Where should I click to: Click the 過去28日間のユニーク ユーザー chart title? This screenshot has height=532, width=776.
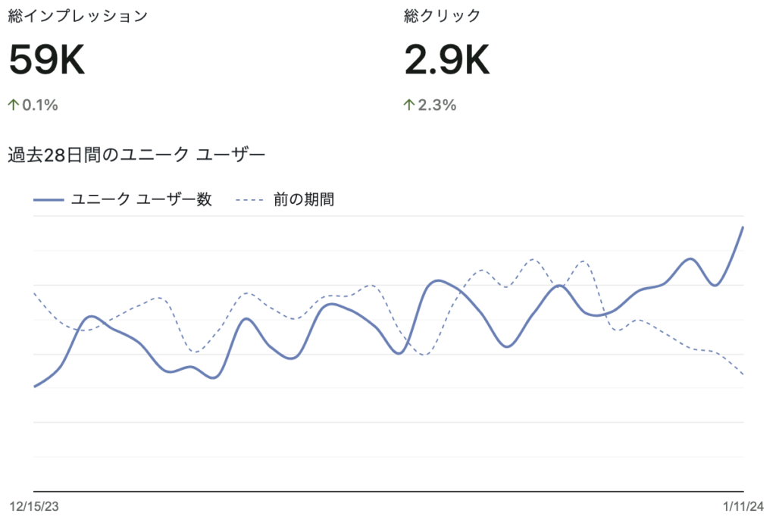(136, 156)
